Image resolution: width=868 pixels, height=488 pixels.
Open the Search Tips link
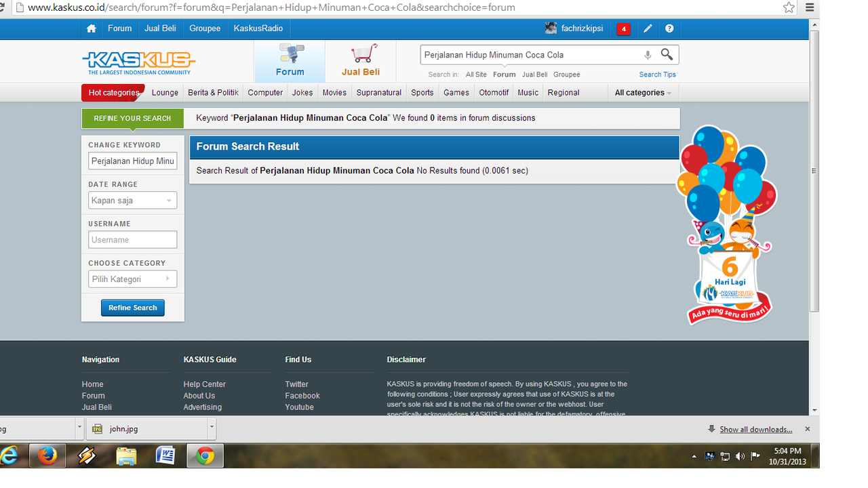(657, 75)
